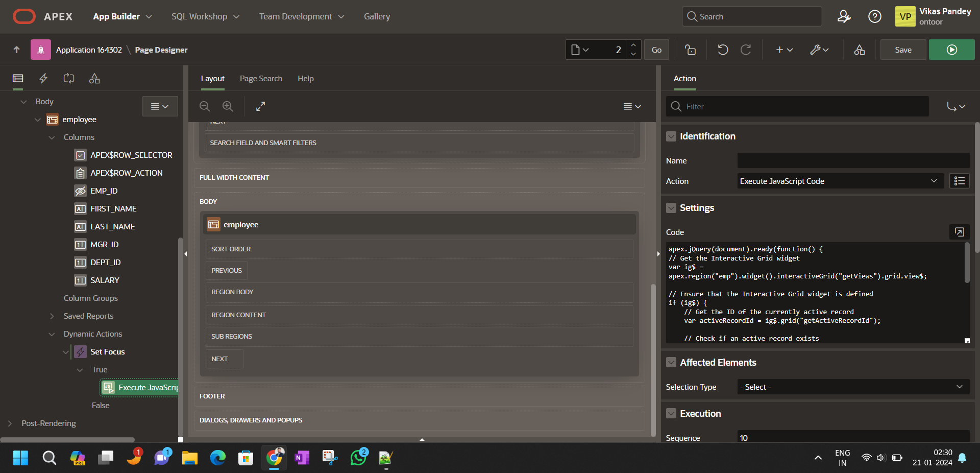Open the Selection Type dropdown
Viewport: 980px width, 473px height.
click(852, 387)
